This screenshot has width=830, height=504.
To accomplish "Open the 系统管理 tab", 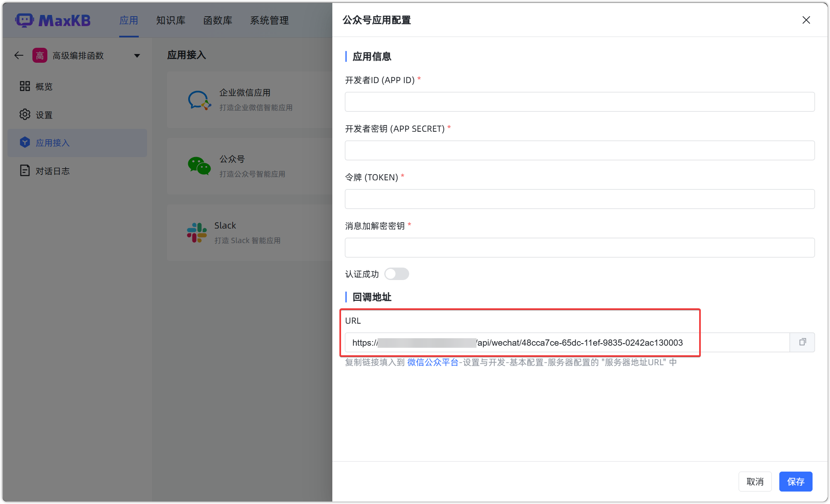I will pyautogui.click(x=269, y=20).
